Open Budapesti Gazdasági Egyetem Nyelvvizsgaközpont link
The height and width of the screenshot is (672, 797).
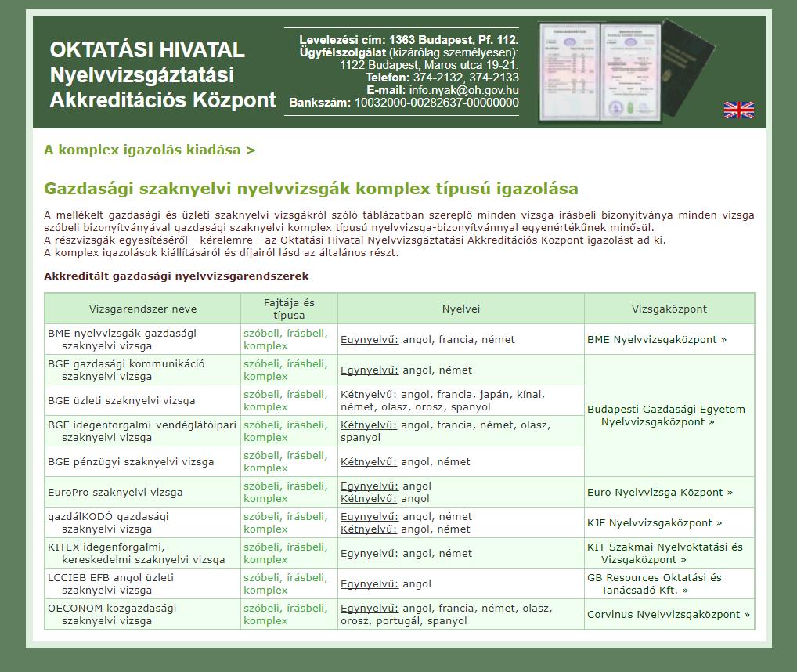[x=665, y=415]
